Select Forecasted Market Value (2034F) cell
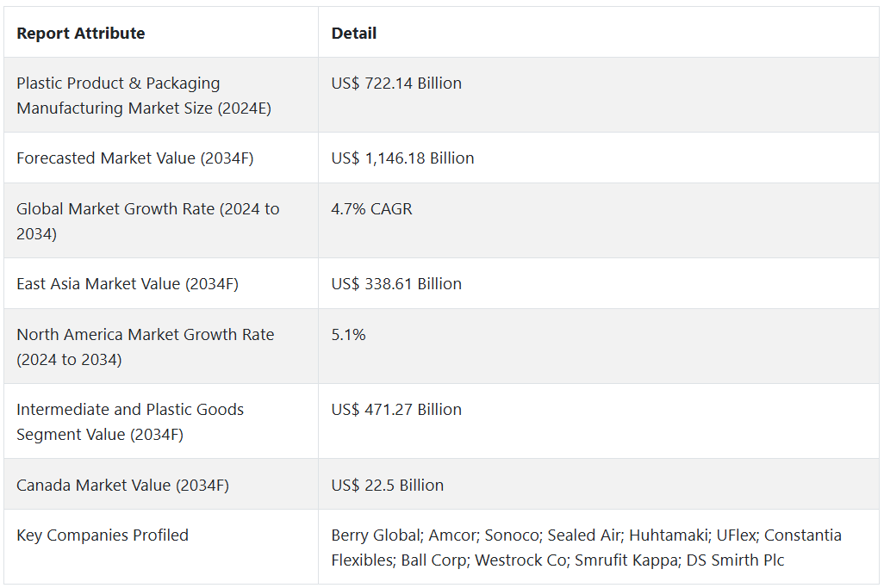The width and height of the screenshot is (884, 588). [x=134, y=158]
